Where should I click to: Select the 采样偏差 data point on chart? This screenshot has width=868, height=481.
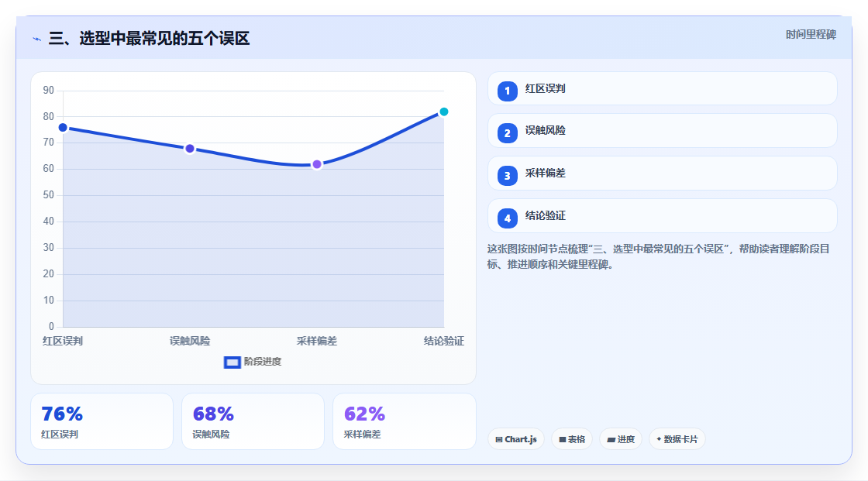317,164
